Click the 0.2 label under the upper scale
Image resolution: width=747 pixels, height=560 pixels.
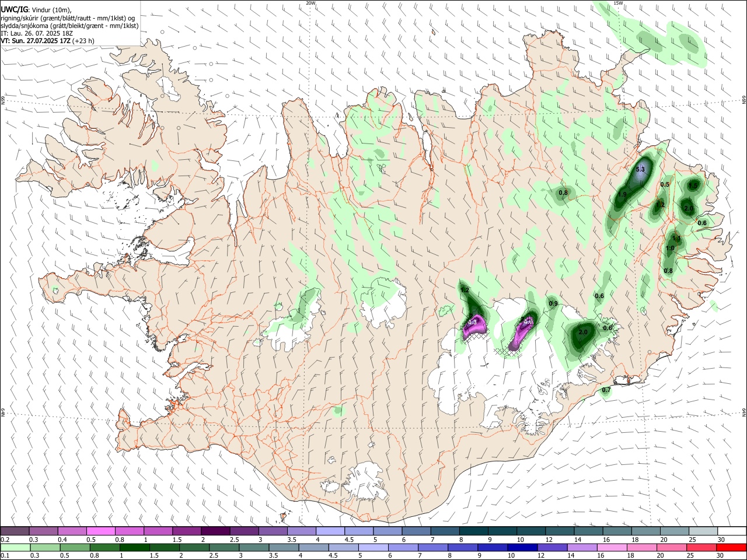[4, 540]
